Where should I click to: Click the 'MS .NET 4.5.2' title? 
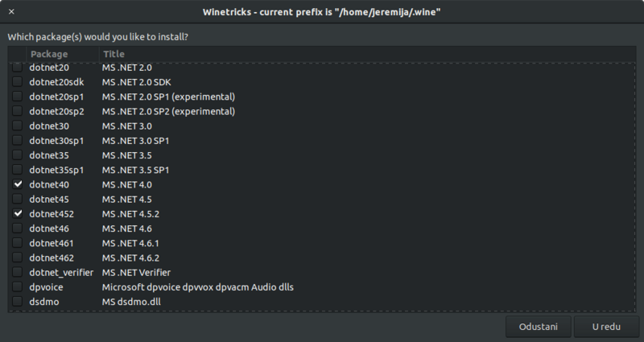click(x=130, y=214)
